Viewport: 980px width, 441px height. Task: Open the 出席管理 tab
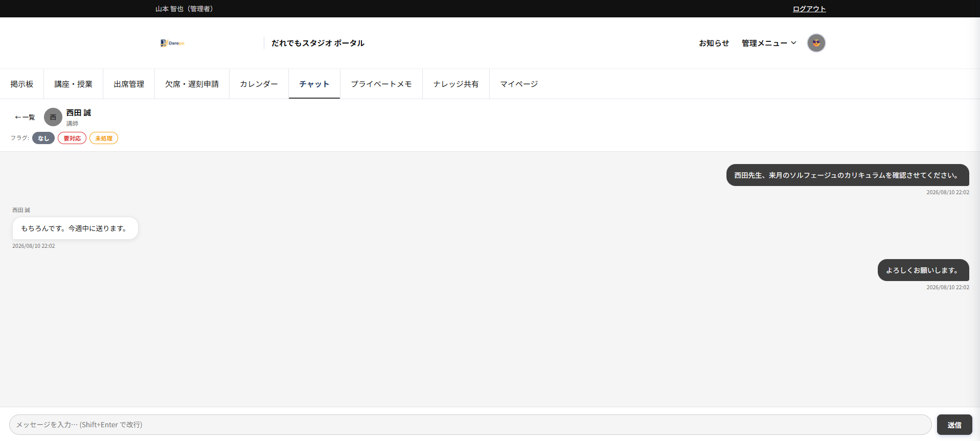129,84
